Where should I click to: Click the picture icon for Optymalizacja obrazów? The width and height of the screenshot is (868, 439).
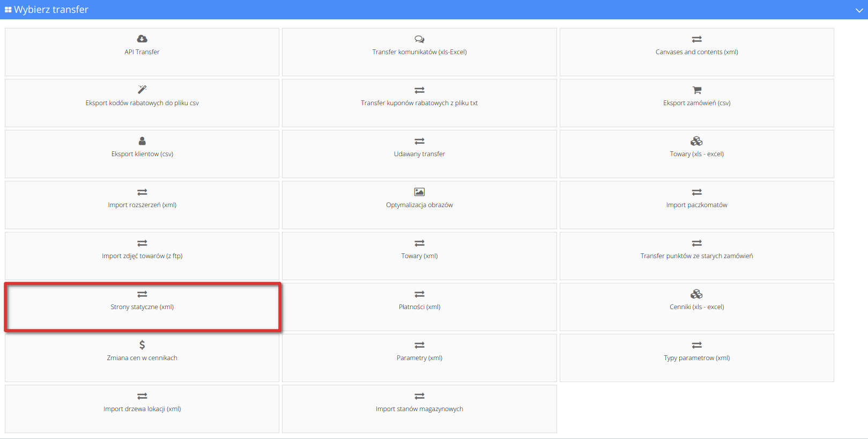419,192
